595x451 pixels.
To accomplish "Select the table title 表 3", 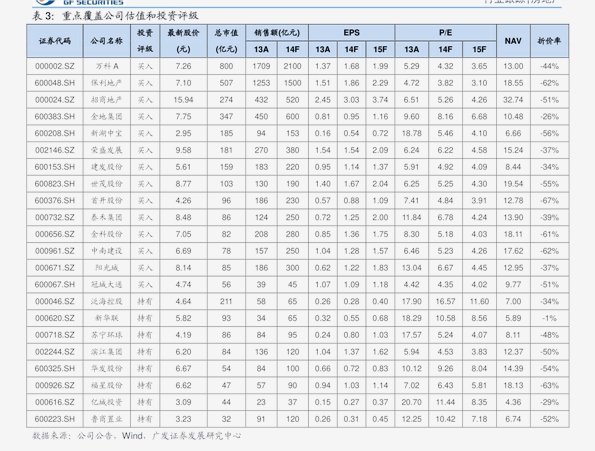I will [x=115, y=16].
